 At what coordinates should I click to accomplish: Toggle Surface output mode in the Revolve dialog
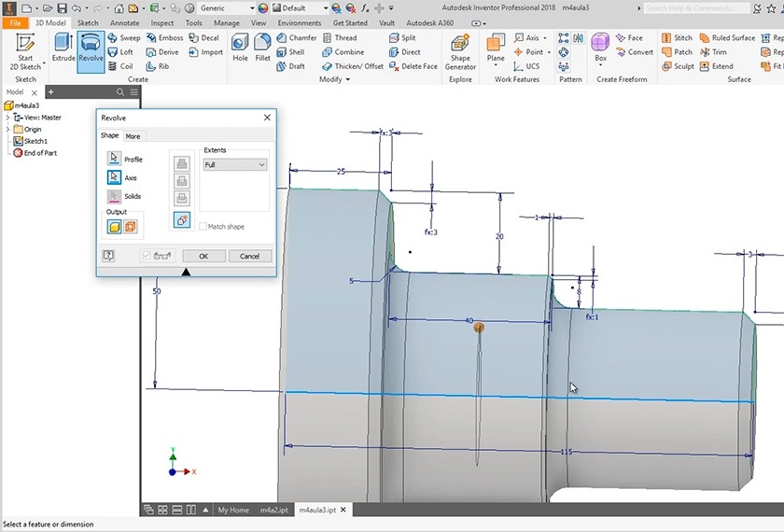[131, 227]
